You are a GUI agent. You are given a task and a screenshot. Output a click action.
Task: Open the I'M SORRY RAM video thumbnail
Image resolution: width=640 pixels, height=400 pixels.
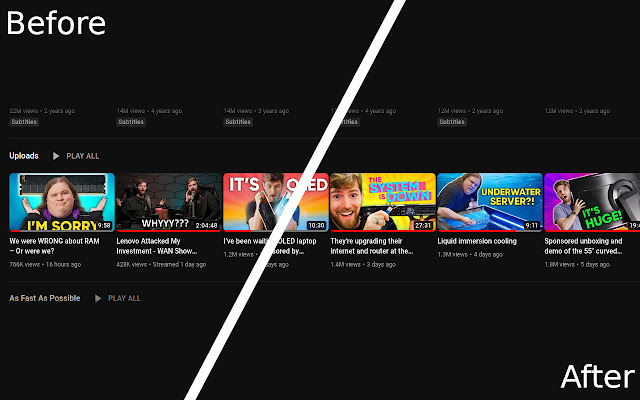(x=62, y=202)
